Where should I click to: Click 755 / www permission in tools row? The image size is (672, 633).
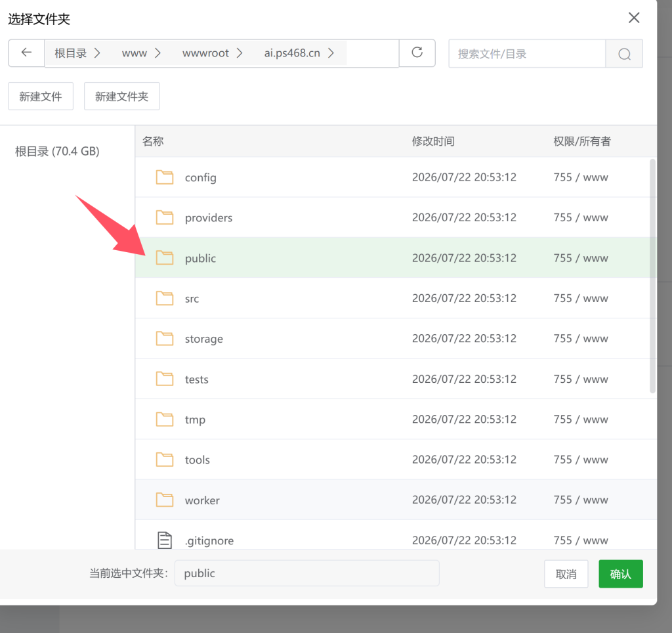tap(581, 459)
